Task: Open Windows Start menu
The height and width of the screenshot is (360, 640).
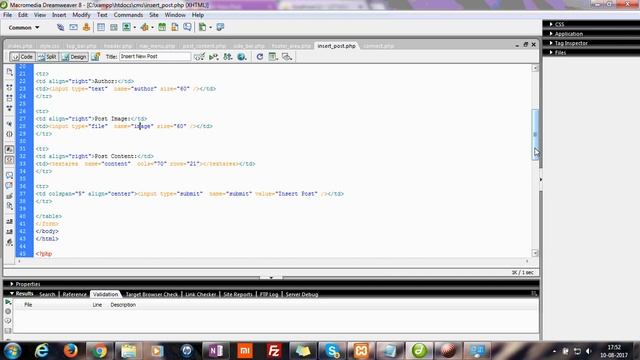Action: [12, 351]
